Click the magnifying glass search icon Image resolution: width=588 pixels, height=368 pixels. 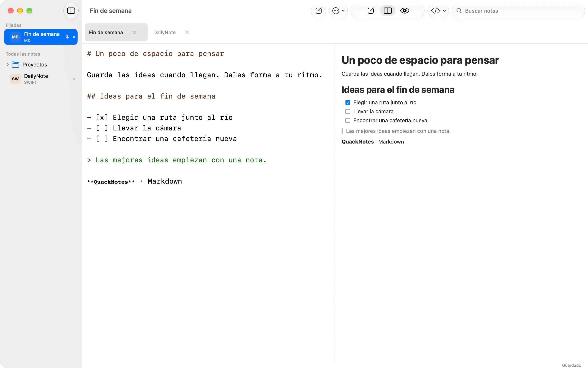(459, 11)
